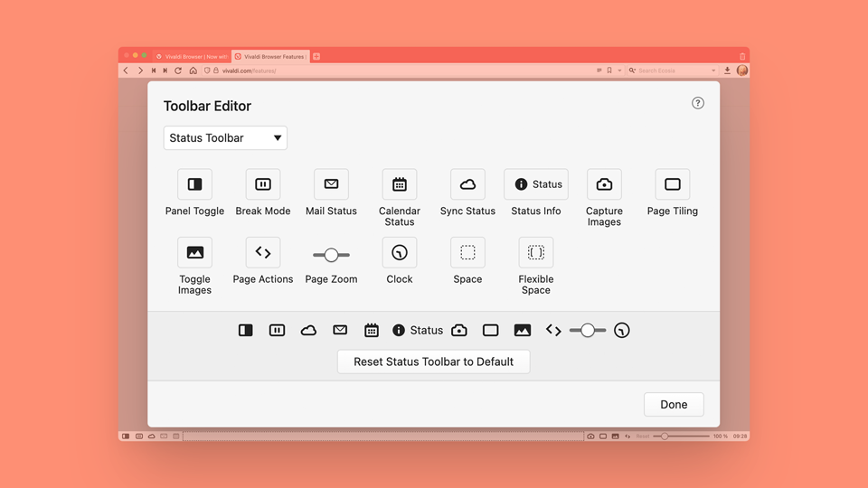Screen dimensions: 868x488
Task: Click the clock icon in the toolbar preview strip
Action: click(x=622, y=331)
